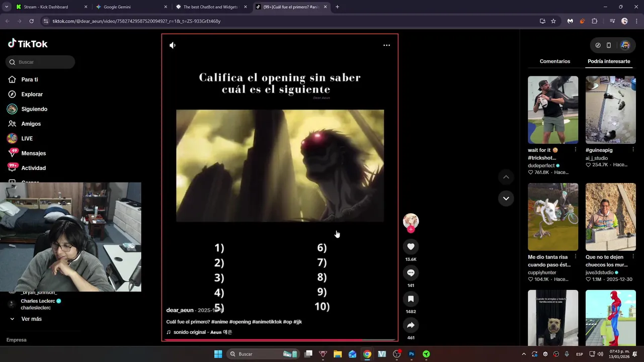Viewport: 644px width, 362px height.
Task: Focus the TikTok search box
Action: pos(40,62)
